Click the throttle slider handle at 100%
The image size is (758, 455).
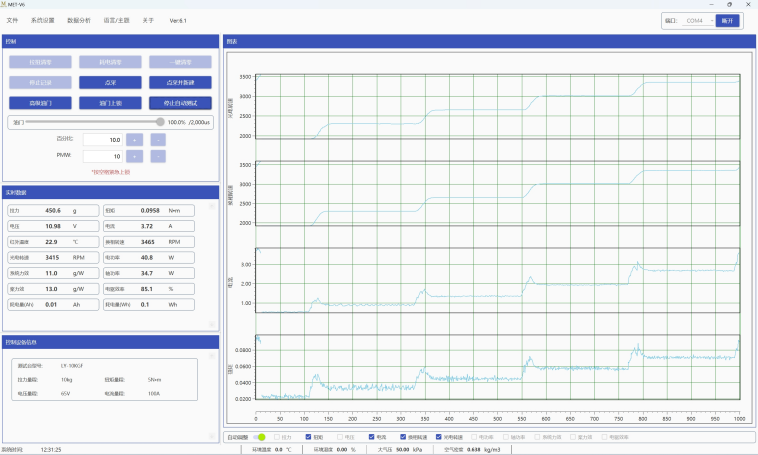tap(160, 122)
